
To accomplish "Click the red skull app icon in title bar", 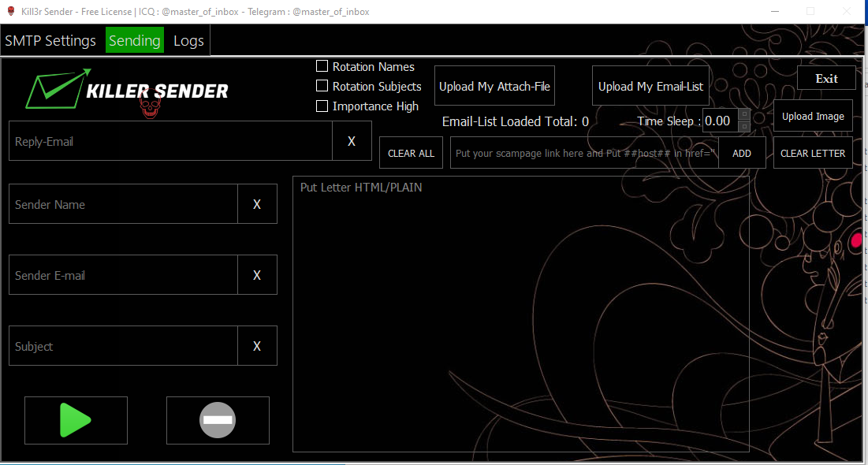I will [10, 12].
